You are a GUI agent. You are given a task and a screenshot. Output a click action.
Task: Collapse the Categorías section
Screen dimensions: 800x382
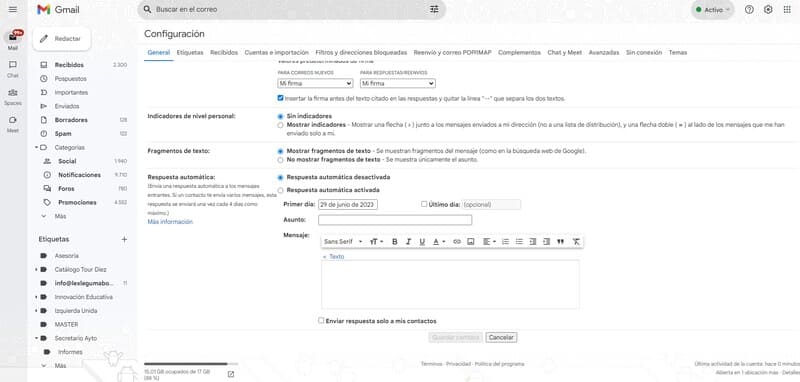tap(36, 147)
